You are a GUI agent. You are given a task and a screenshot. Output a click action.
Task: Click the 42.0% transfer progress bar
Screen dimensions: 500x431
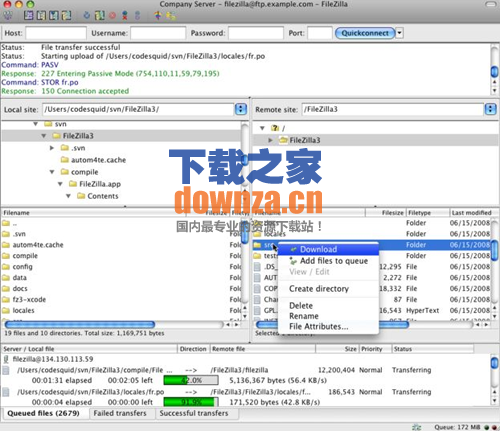click(191, 380)
